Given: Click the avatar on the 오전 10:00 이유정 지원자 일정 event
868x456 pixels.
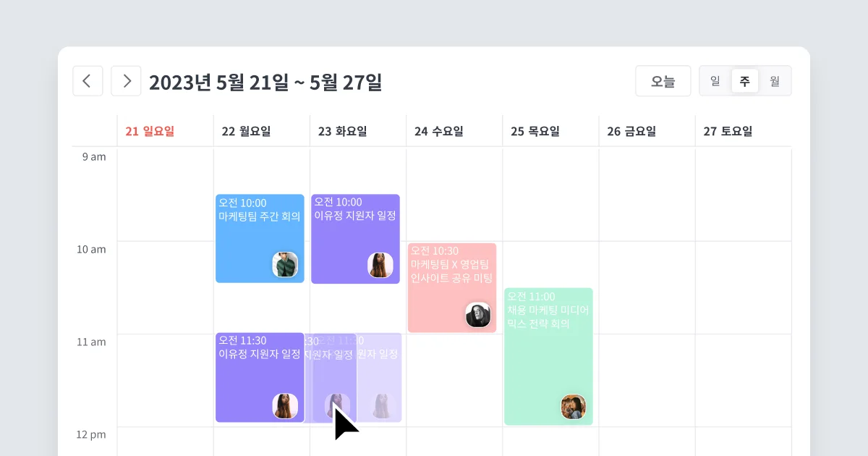Looking at the screenshot, I should tap(380, 264).
